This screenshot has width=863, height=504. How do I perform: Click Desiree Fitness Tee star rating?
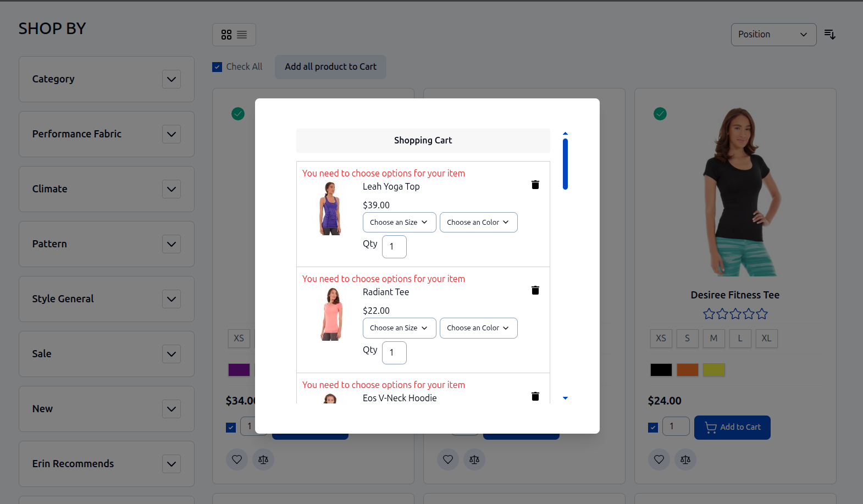tap(735, 314)
